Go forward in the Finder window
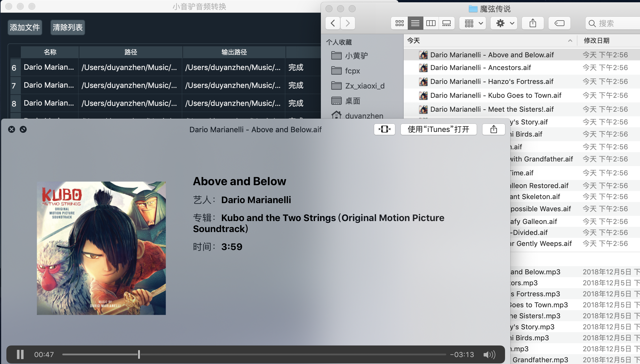The image size is (640, 364). pos(348,23)
